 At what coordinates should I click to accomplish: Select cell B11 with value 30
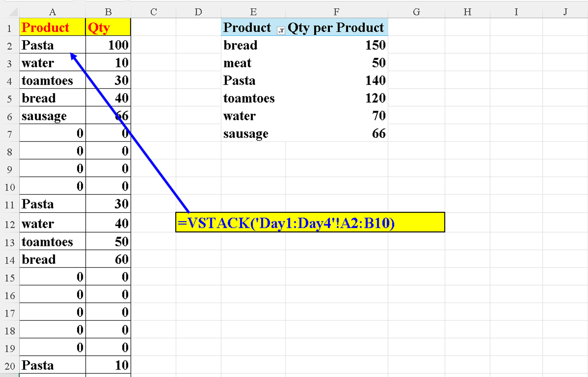[108, 204]
